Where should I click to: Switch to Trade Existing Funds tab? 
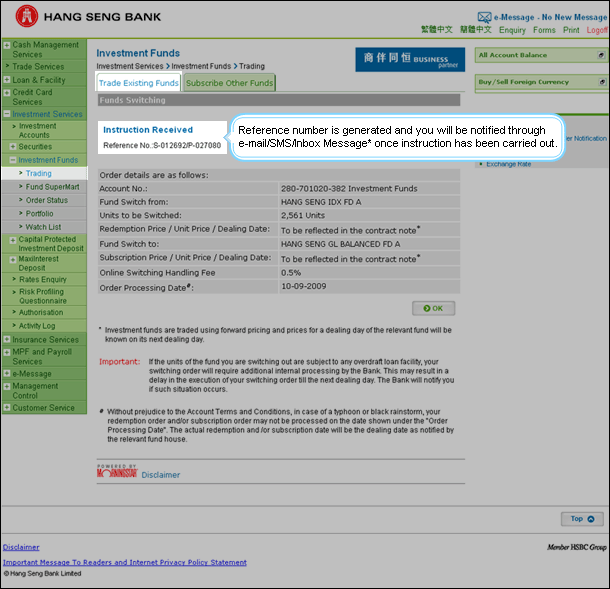click(x=138, y=82)
